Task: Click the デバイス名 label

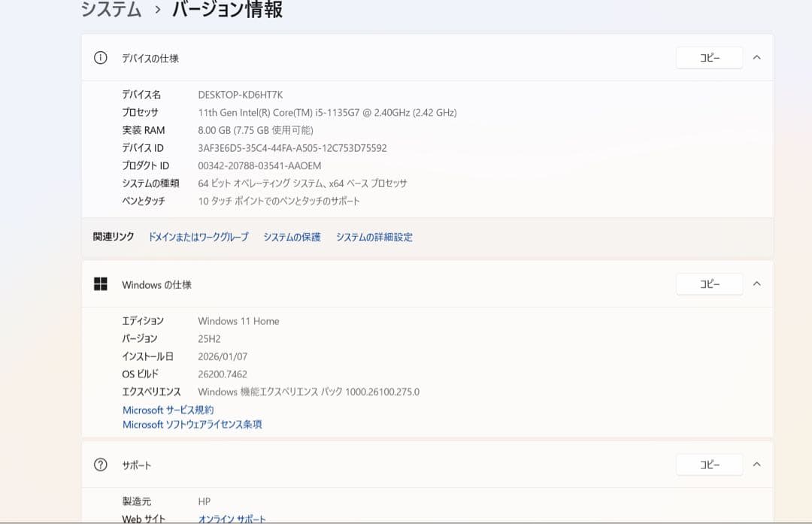Action: pos(141,94)
